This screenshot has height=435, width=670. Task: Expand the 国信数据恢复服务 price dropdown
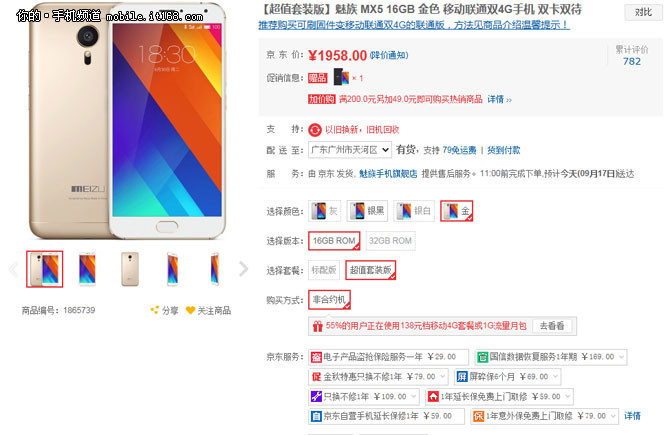click(621, 357)
